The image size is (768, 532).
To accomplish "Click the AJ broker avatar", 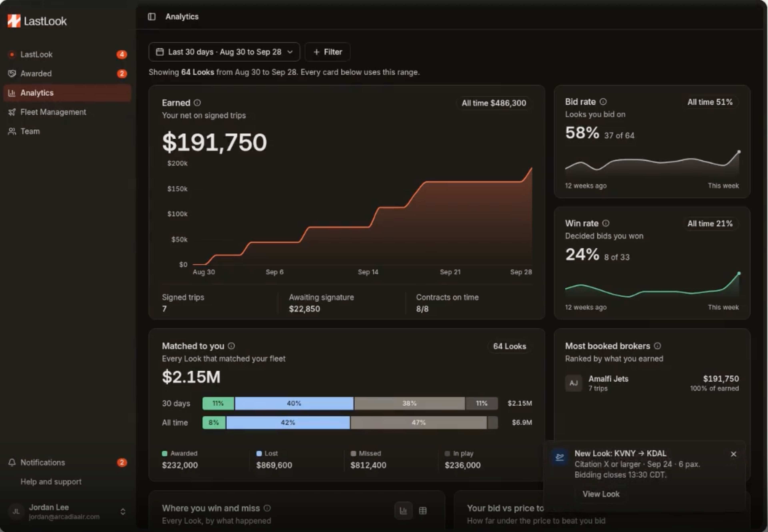I will pos(573,383).
